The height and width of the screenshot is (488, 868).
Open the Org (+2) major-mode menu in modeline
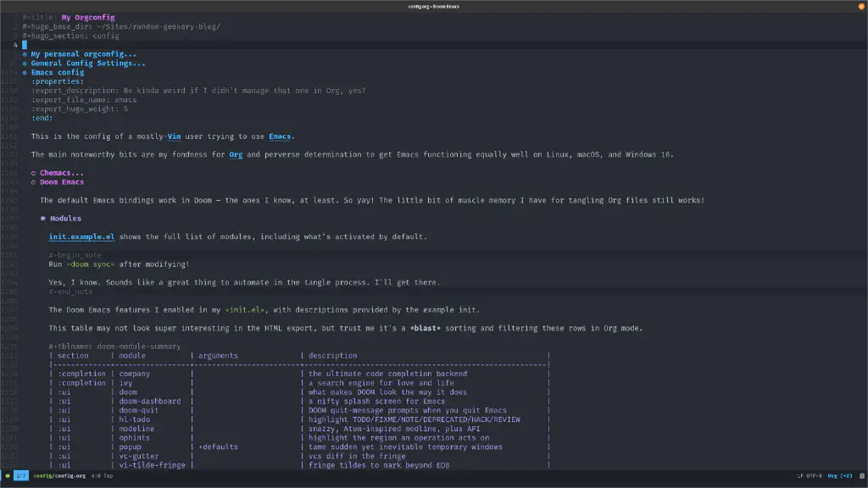[x=840, y=476]
